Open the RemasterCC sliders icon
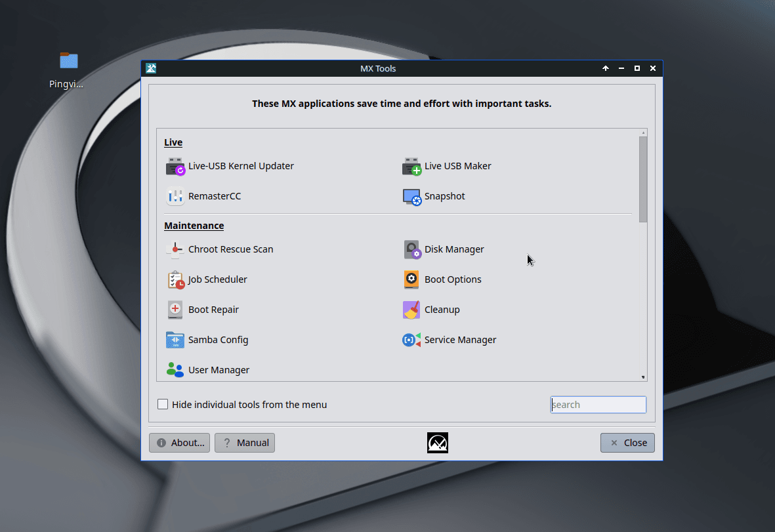Viewport: 775px width, 532px height. [x=175, y=197]
